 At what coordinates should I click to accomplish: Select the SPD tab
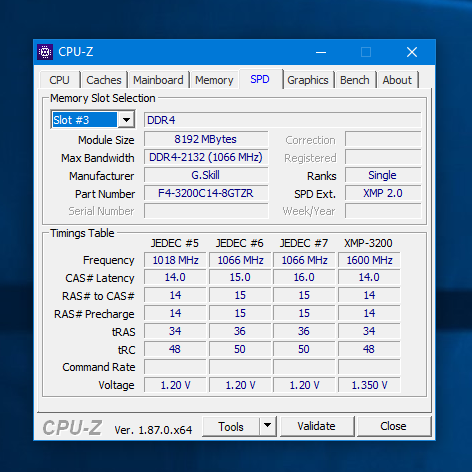tap(260, 79)
